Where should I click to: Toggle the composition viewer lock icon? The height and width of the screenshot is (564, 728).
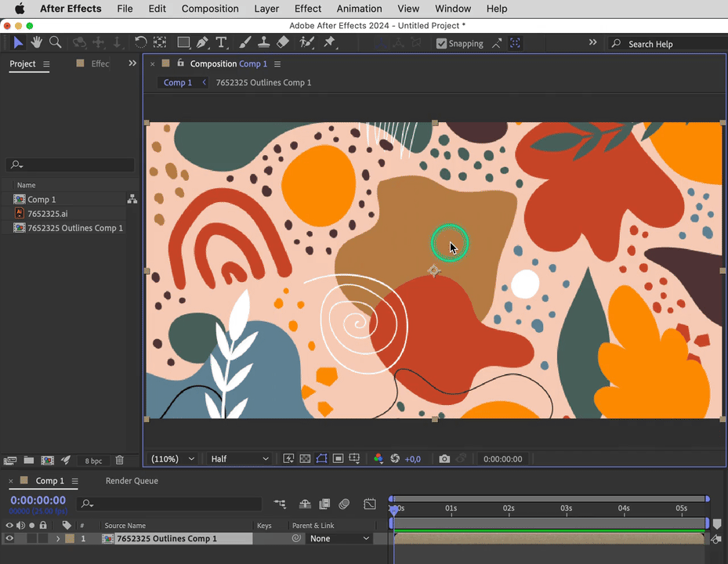180,63
